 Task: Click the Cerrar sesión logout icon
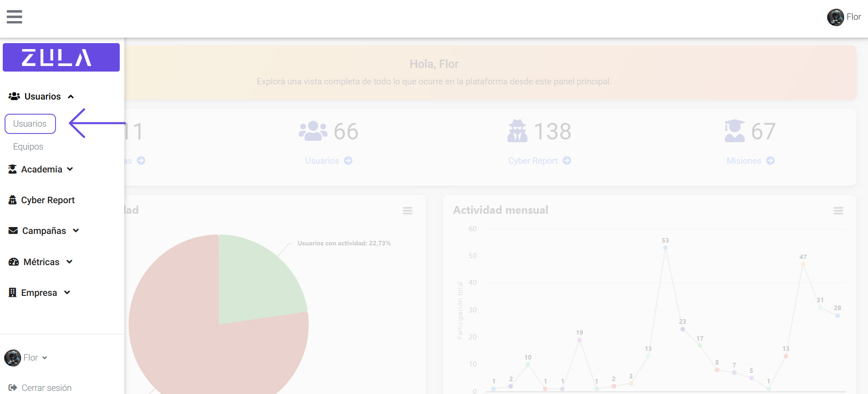[x=12, y=388]
